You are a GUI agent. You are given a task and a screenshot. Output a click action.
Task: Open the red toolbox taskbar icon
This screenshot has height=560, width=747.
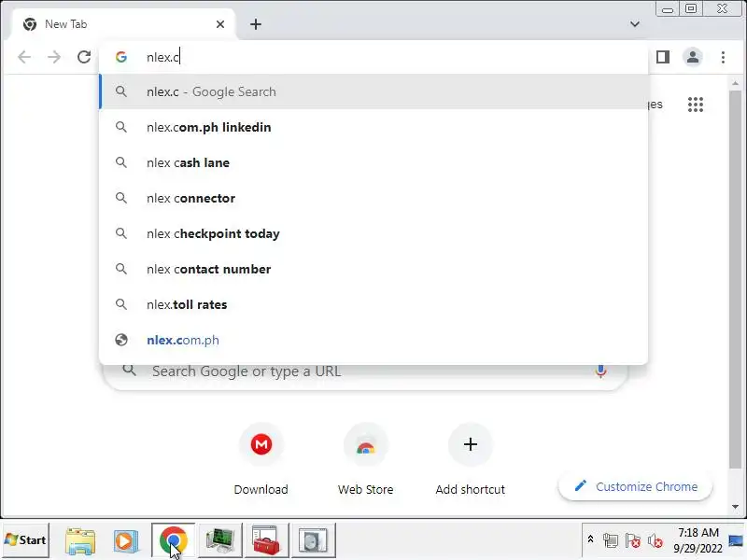click(x=266, y=540)
